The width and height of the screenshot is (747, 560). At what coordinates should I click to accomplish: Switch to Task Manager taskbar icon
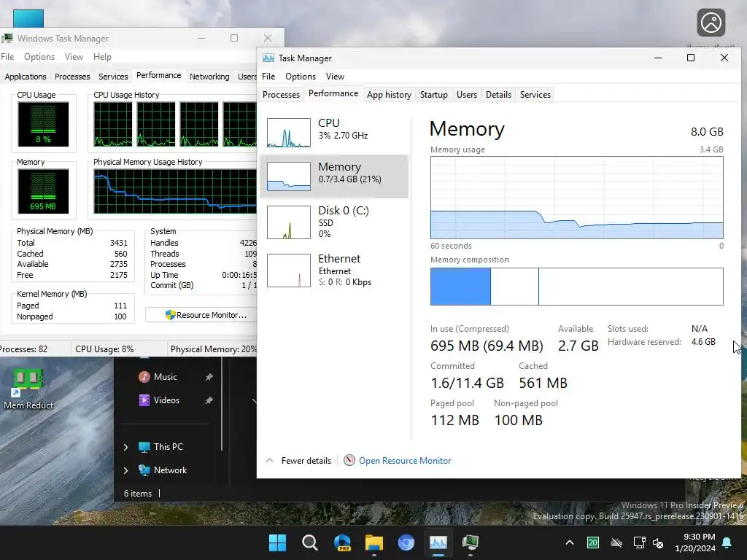(438, 542)
